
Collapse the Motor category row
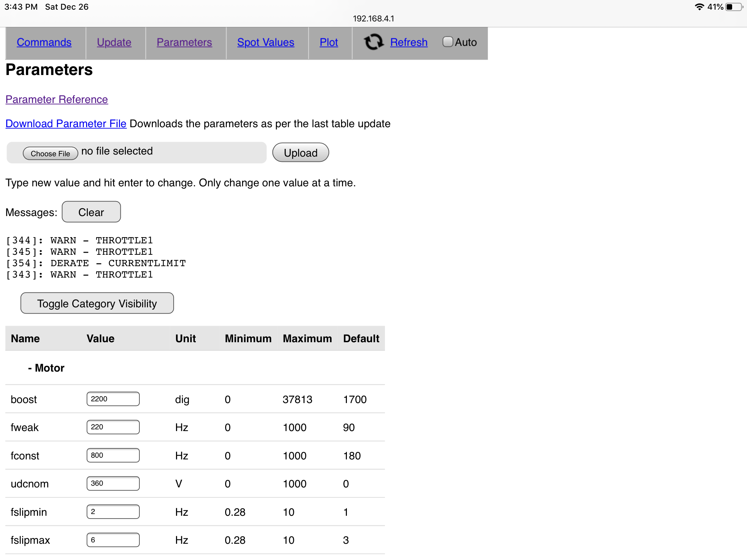pyautogui.click(x=46, y=368)
